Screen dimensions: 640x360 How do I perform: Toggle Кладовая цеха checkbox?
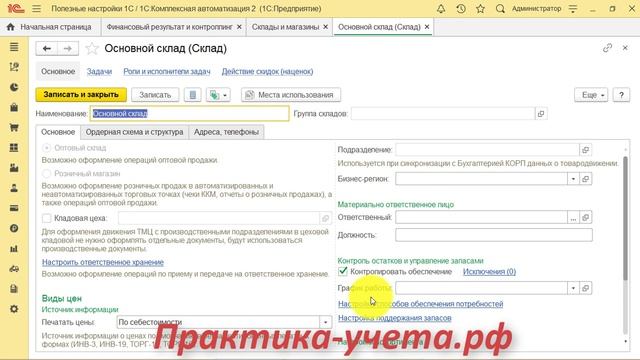tap(47, 218)
